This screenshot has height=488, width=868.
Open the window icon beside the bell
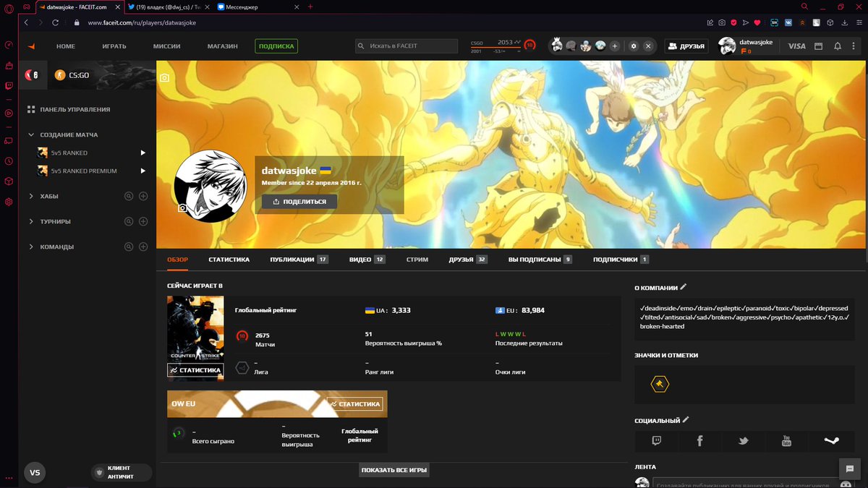pyautogui.click(x=819, y=46)
